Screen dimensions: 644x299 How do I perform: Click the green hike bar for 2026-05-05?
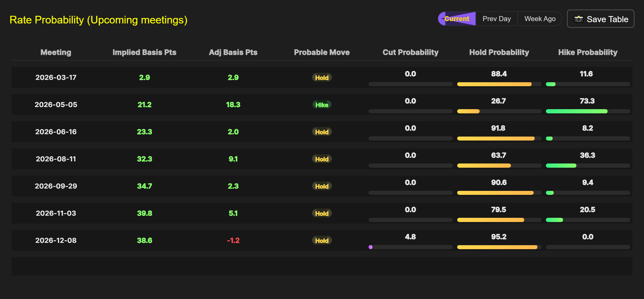[x=576, y=111]
